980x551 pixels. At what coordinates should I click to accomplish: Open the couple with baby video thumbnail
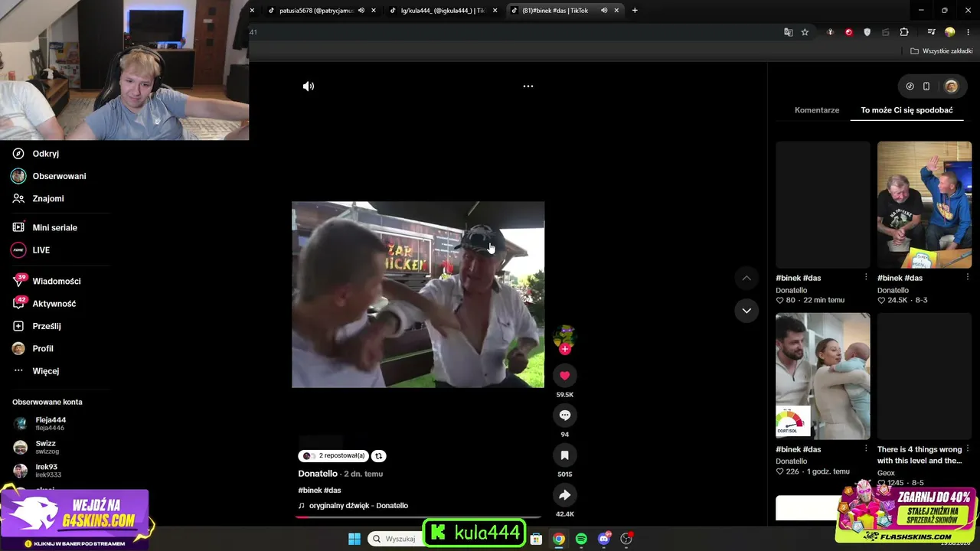(x=823, y=377)
